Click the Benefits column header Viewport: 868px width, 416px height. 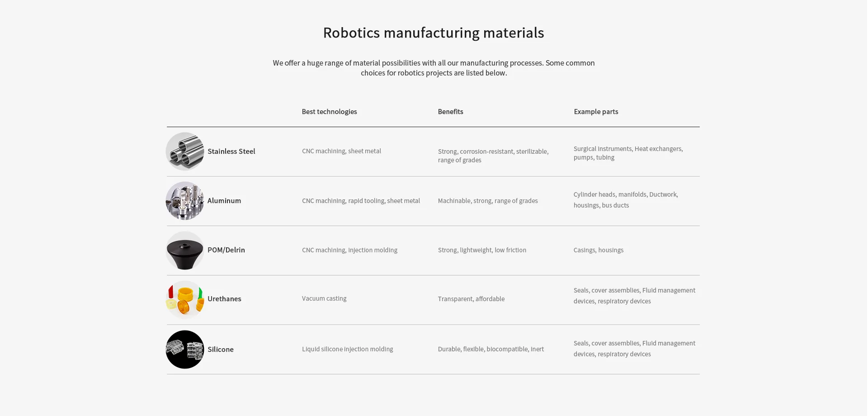(x=450, y=112)
